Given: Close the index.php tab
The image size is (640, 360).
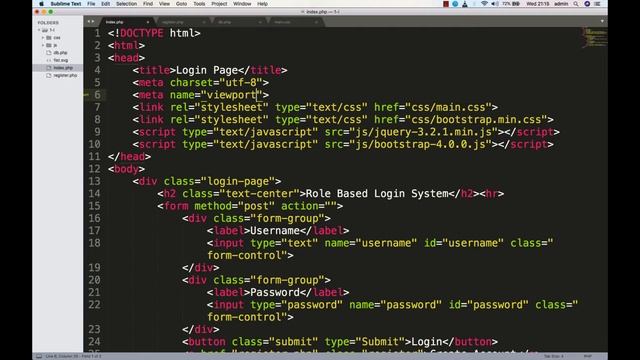Looking at the screenshot, I should point(148,22).
